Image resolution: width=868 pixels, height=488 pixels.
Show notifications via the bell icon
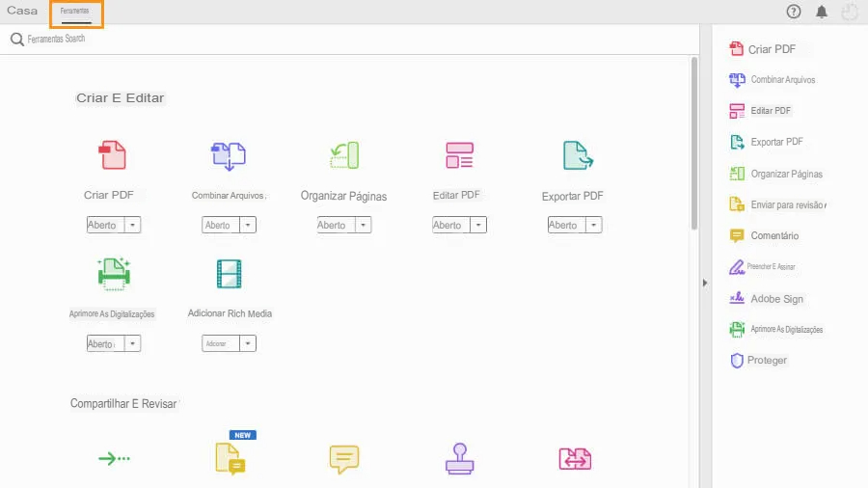[822, 12]
